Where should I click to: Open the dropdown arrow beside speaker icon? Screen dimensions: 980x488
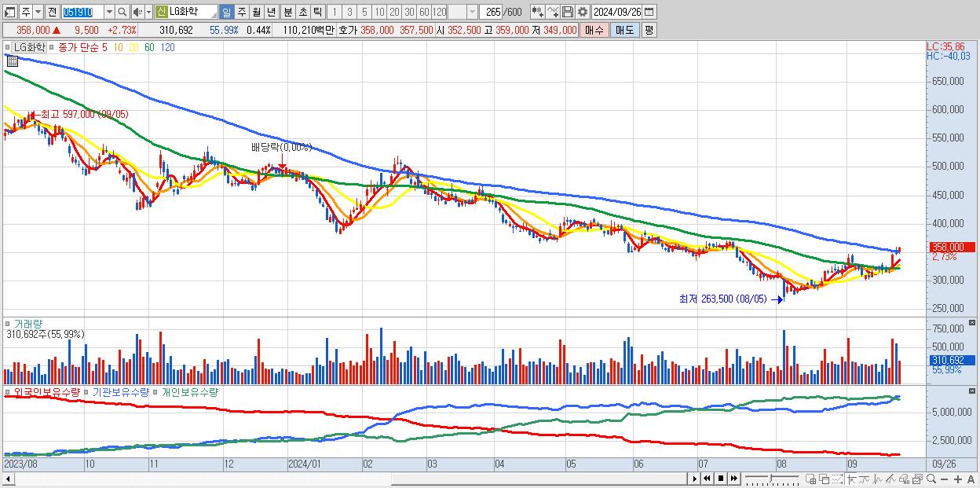pyautogui.click(x=148, y=12)
